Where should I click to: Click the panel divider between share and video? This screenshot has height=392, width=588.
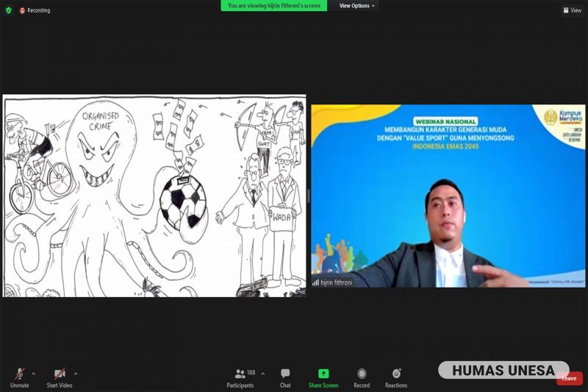pyautogui.click(x=309, y=196)
